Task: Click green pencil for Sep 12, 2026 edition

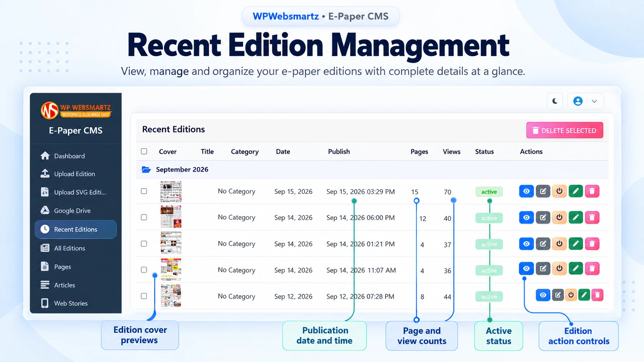Action: 584,295
